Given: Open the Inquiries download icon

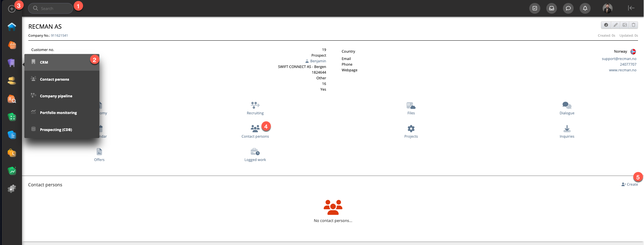Looking at the screenshot, I should 567,129.
